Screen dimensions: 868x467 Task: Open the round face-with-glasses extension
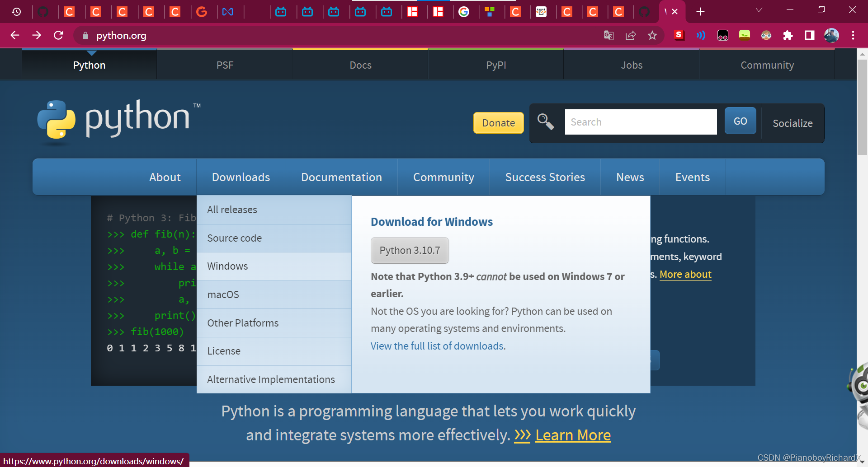click(x=766, y=35)
